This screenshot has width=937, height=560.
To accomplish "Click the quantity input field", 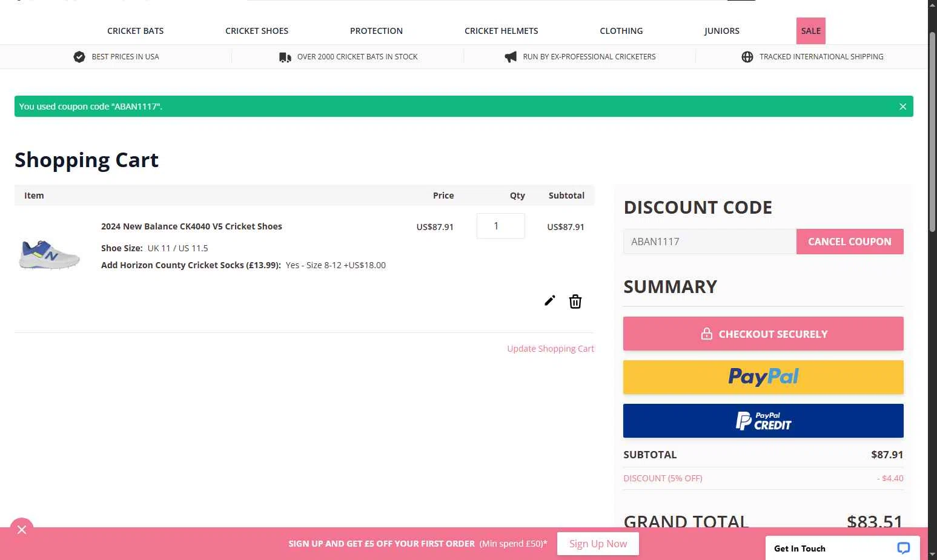I will click(x=500, y=226).
